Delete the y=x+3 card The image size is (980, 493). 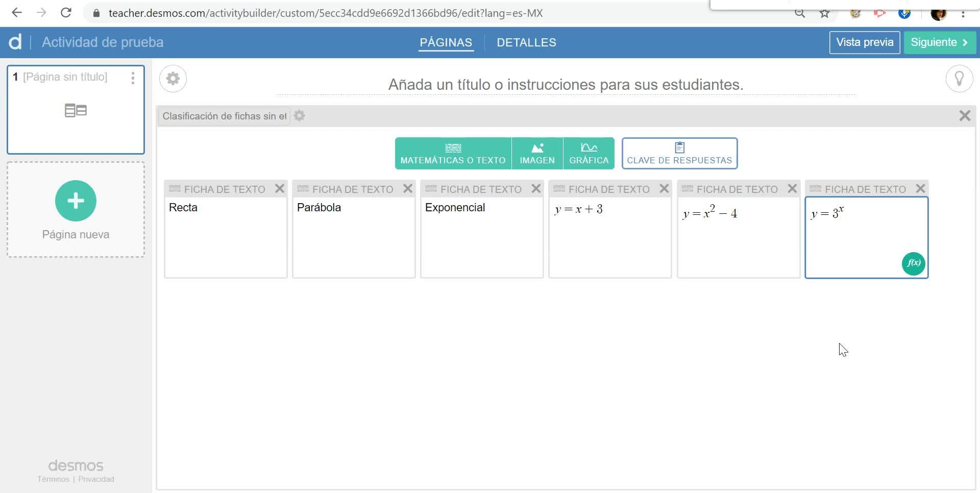tap(664, 189)
